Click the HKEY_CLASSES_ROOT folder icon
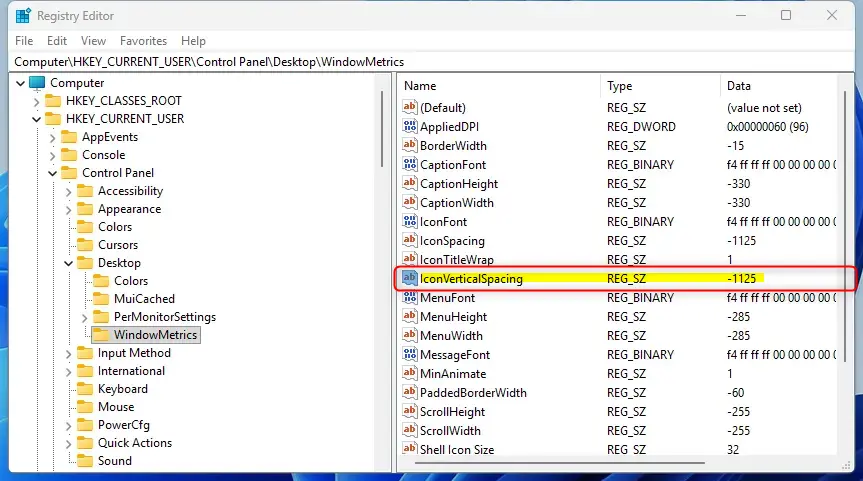This screenshot has width=863, height=481. [53, 101]
